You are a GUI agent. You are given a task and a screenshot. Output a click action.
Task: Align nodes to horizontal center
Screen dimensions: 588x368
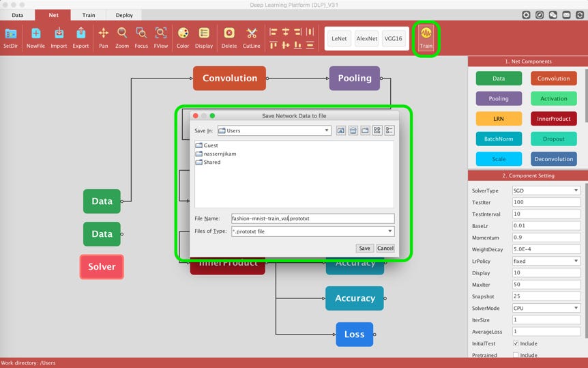coord(286,32)
